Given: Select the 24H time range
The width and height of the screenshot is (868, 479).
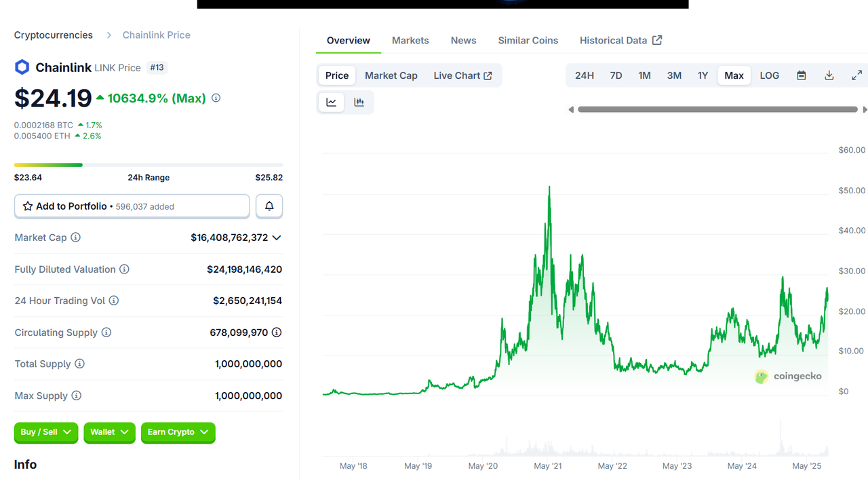Looking at the screenshot, I should [x=585, y=75].
